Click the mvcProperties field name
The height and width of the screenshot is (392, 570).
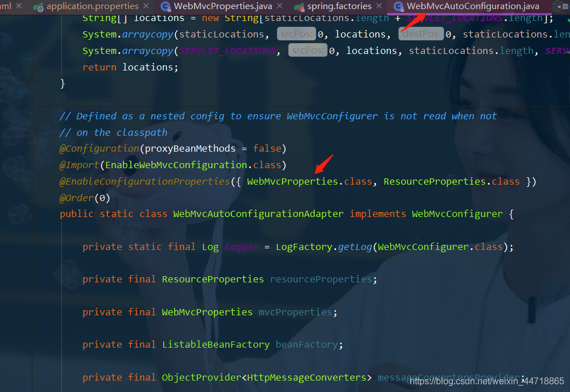[x=295, y=312]
